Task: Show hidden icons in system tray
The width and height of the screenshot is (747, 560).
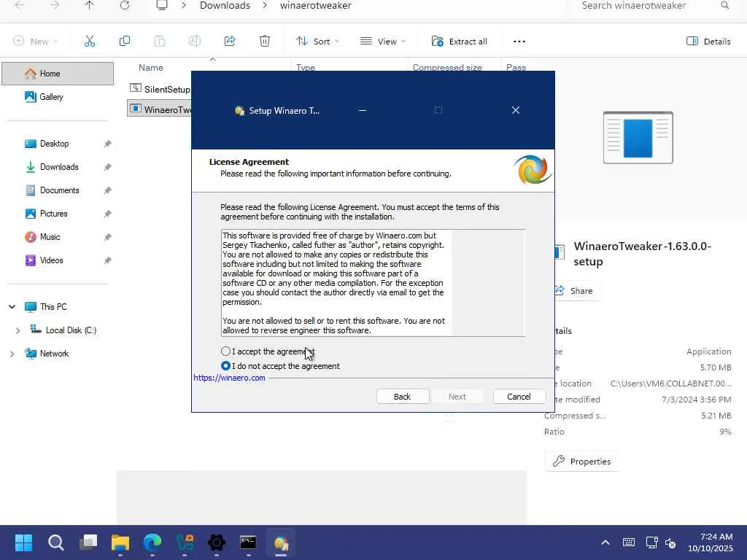Action: point(605,542)
